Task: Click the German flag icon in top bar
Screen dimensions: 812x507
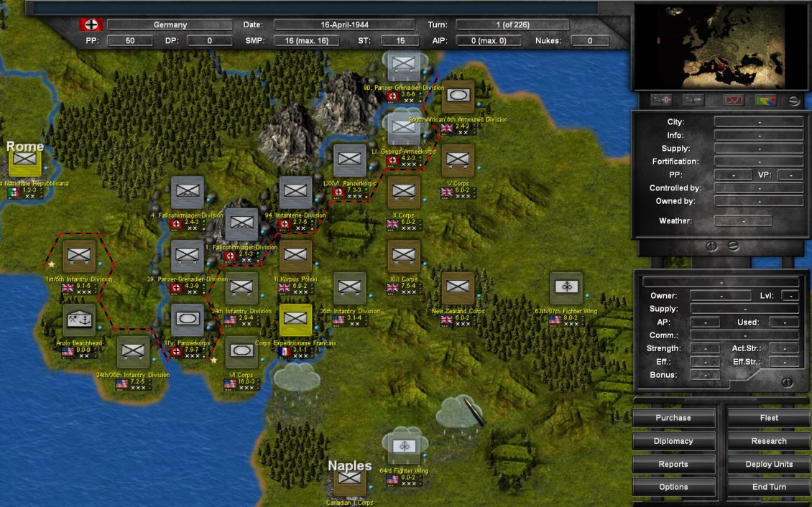Action: pos(91,24)
